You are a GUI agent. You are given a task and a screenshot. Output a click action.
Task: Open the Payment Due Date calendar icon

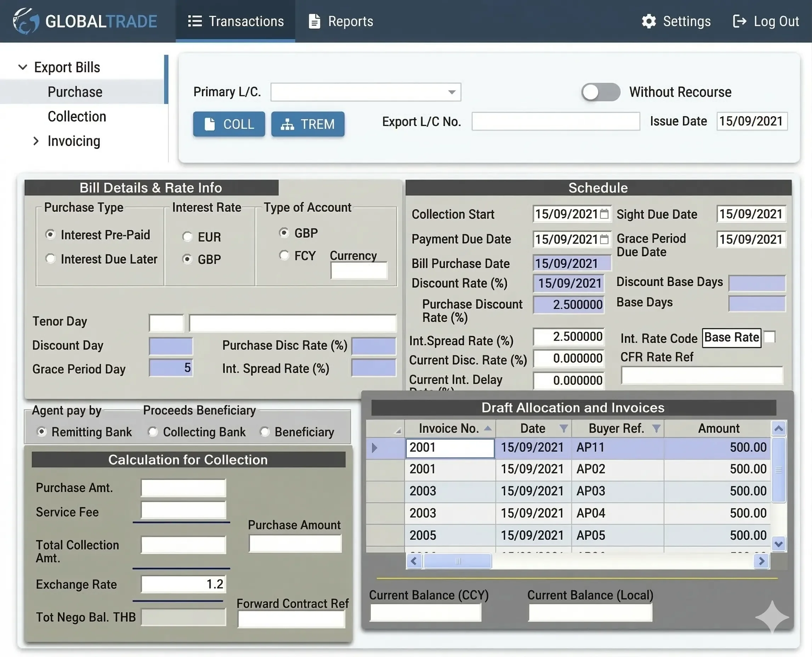click(x=604, y=239)
